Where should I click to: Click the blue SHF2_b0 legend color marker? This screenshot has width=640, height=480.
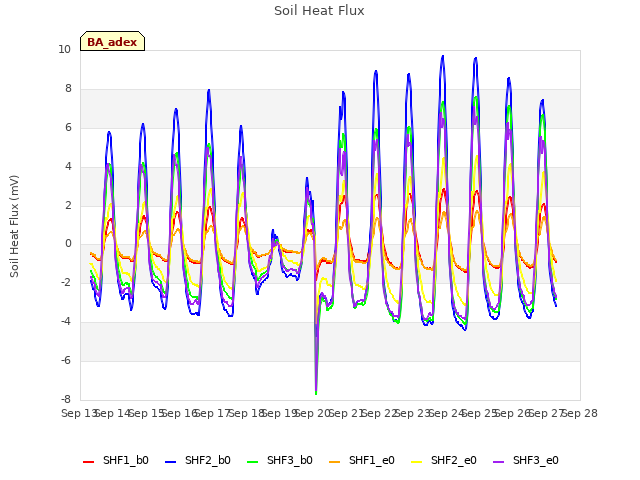tap(171, 462)
